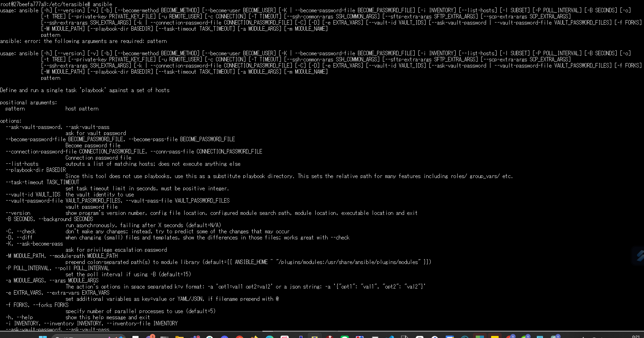Screen dimensions: 644x338
Task: Click the '--vault-pass-file VAULT_PASSWORD_FILES' option text
Action: pos(177,201)
